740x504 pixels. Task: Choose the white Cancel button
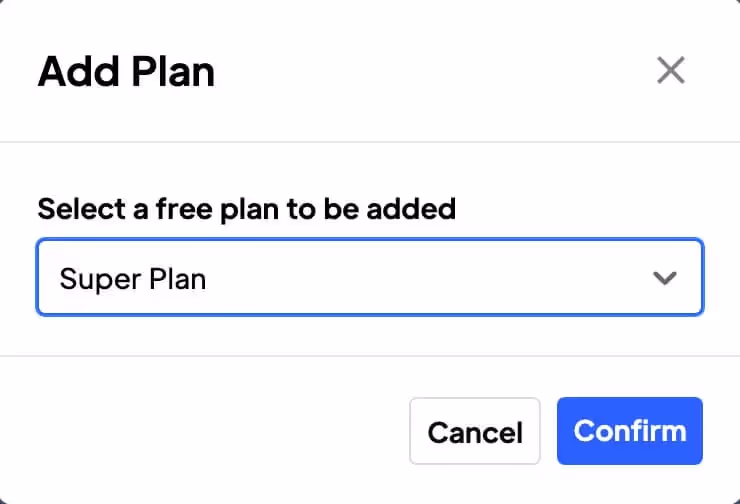click(x=475, y=432)
